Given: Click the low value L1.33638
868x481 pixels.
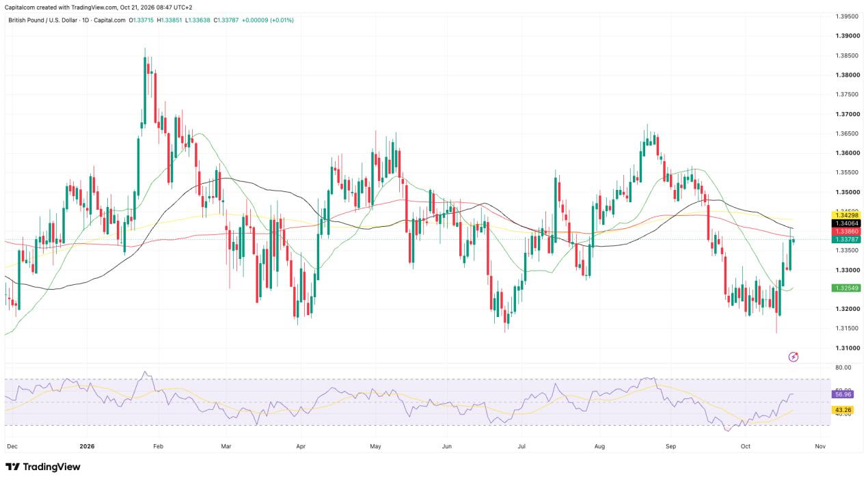Looking at the screenshot, I should [198, 20].
